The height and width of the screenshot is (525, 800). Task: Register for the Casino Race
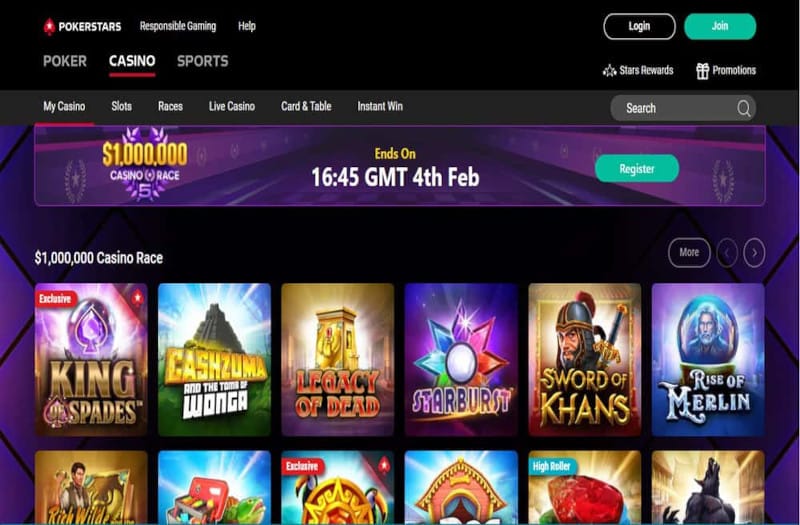point(637,168)
